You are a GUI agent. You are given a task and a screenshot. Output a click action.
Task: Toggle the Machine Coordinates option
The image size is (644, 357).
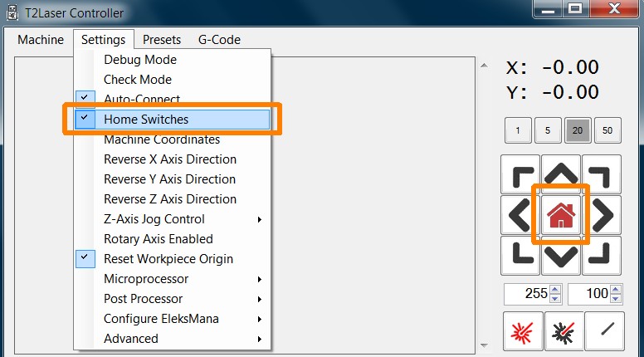point(172,139)
